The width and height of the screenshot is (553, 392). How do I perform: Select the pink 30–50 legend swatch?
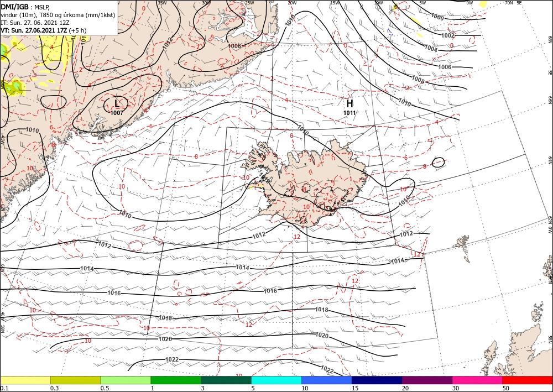click(x=478, y=380)
